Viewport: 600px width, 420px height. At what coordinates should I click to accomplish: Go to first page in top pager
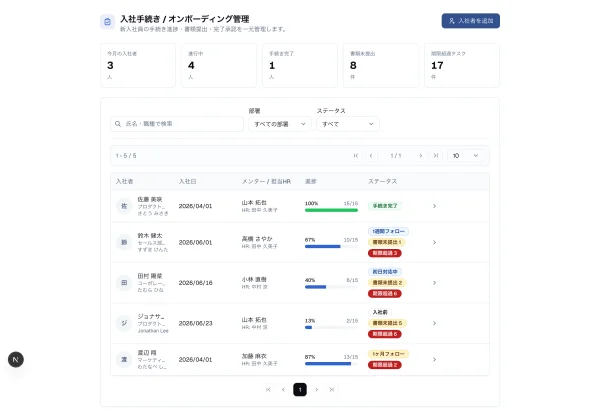pos(356,156)
